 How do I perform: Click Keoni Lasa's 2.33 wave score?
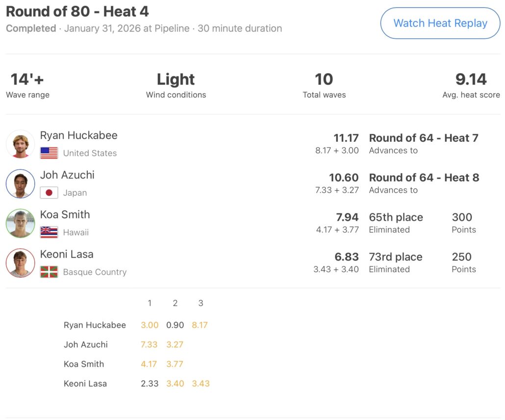click(x=149, y=384)
